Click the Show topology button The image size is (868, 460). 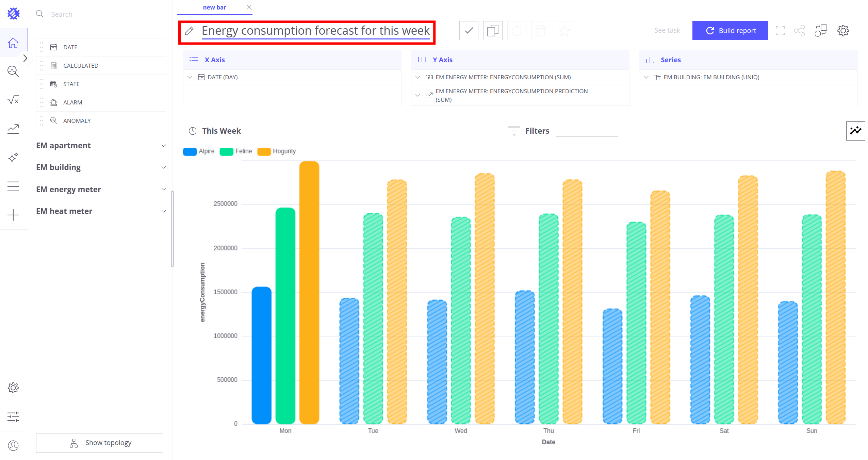click(x=100, y=442)
